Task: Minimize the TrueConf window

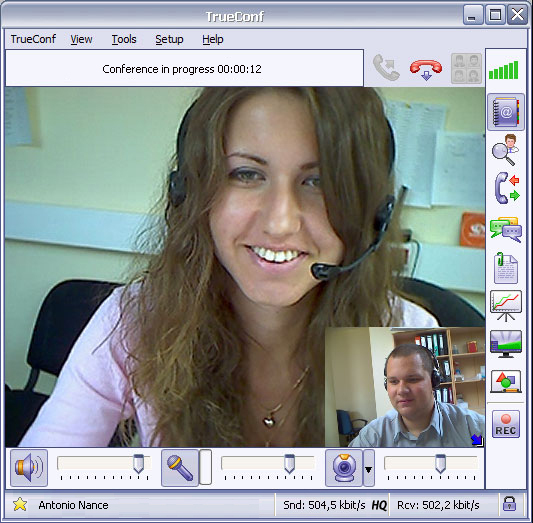Action: [473, 15]
